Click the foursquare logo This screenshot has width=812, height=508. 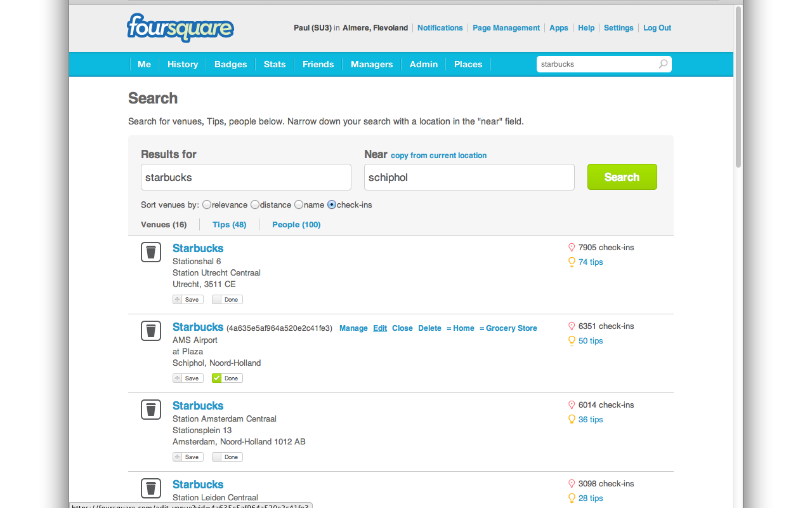point(181,28)
